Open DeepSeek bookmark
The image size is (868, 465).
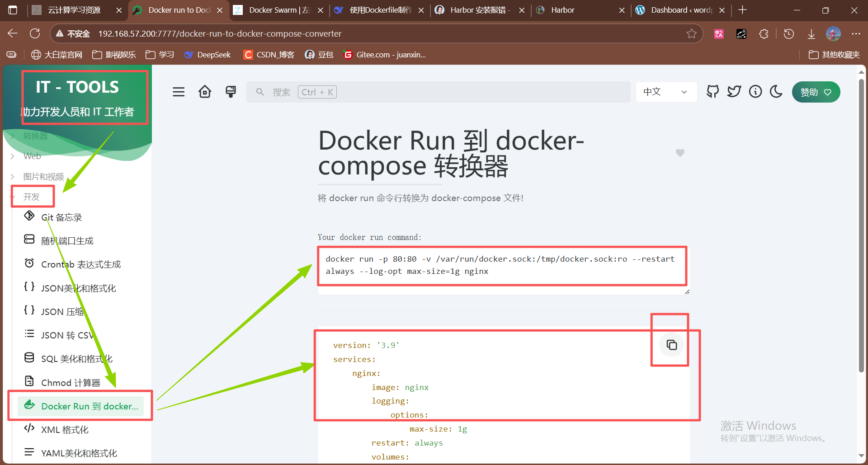click(208, 55)
